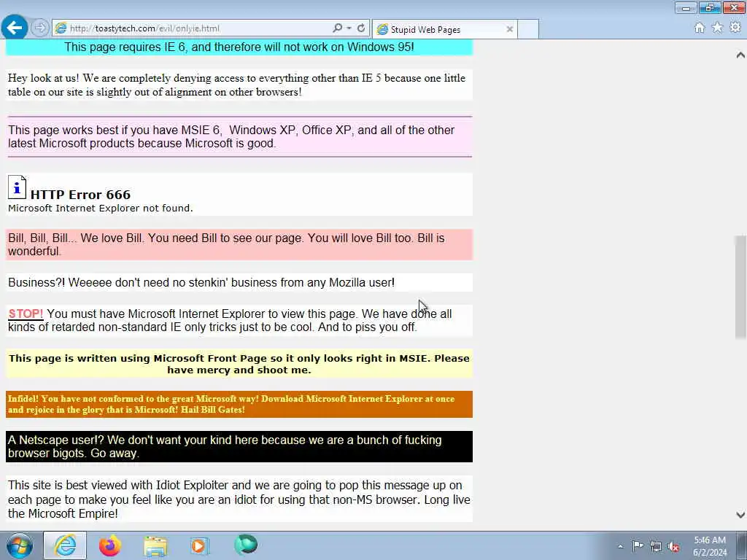Click Internet Explorer taskbar icon
Viewport: 747px width, 560px height.
point(65,545)
